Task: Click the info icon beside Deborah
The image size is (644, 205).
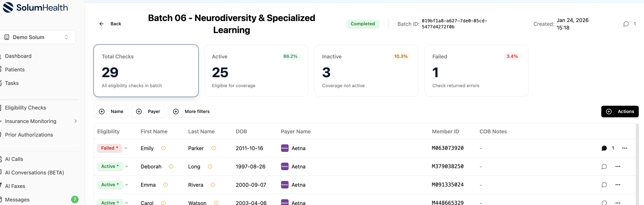Action: coord(171,166)
